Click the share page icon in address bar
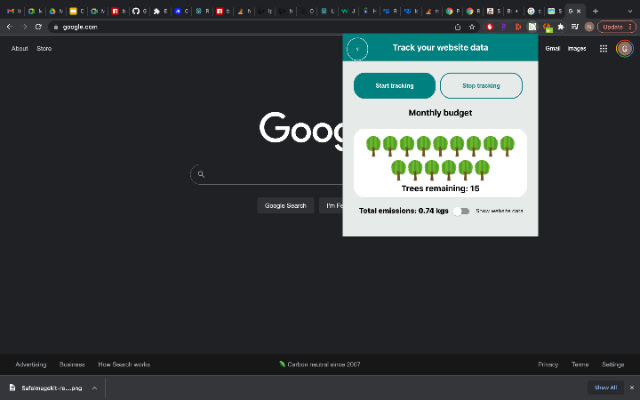This screenshot has height=400, width=640. (458, 27)
